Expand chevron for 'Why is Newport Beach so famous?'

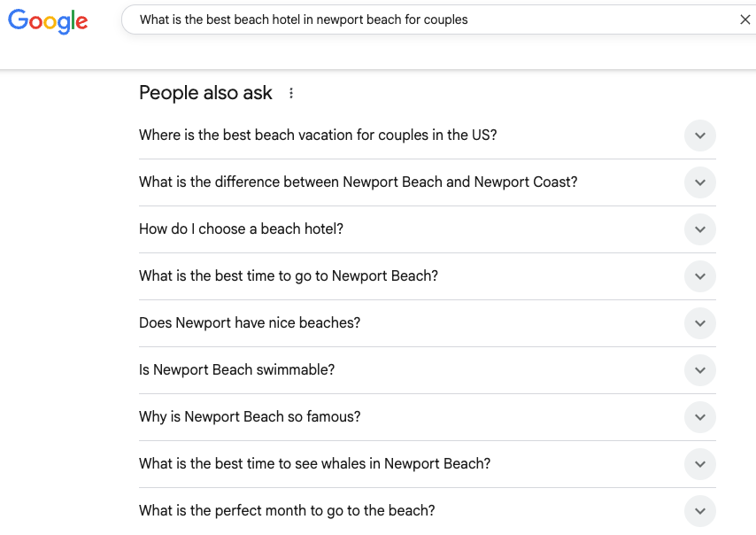(700, 417)
